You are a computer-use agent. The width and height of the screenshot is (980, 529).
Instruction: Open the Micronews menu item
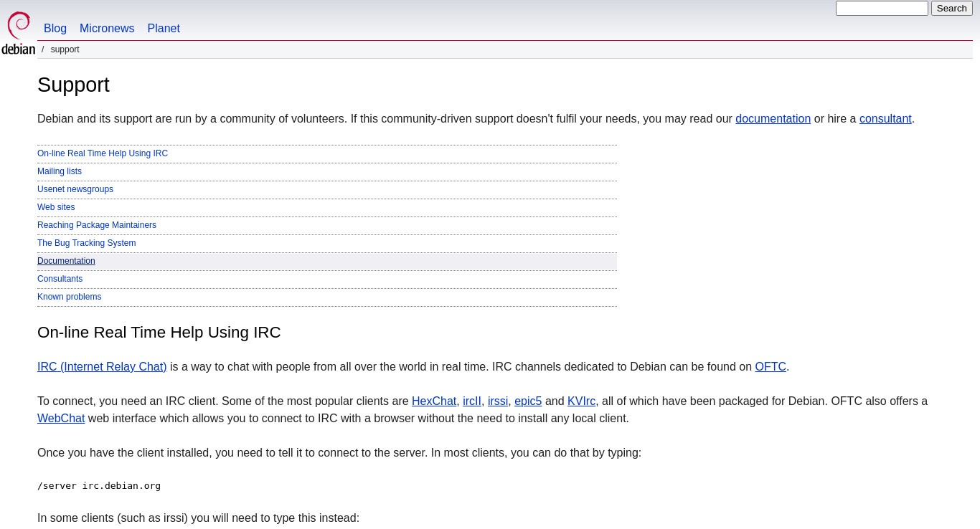[x=107, y=29]
